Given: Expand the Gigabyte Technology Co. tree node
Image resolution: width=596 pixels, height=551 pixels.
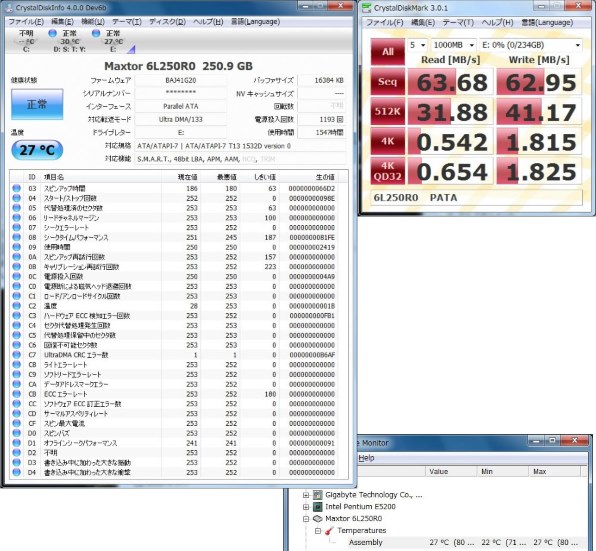Looking at the screenshot, I should (306, 495).
